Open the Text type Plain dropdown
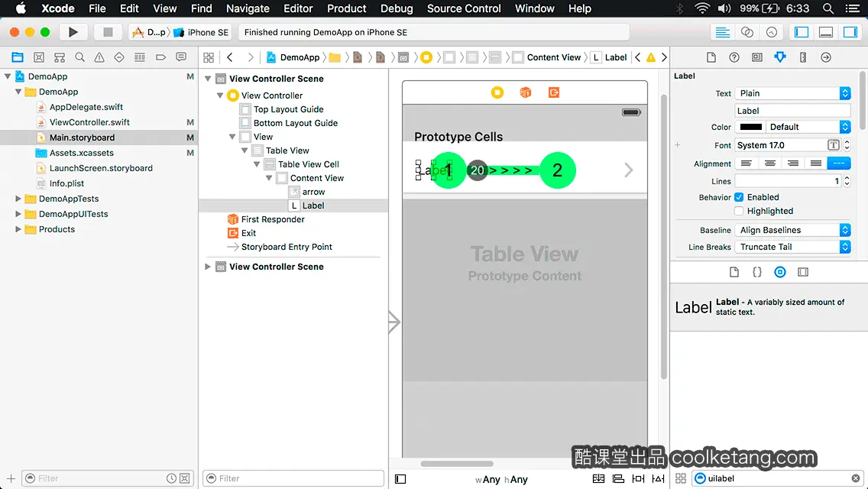The height and width of the screenshot is (489, 868). (792, 93)
